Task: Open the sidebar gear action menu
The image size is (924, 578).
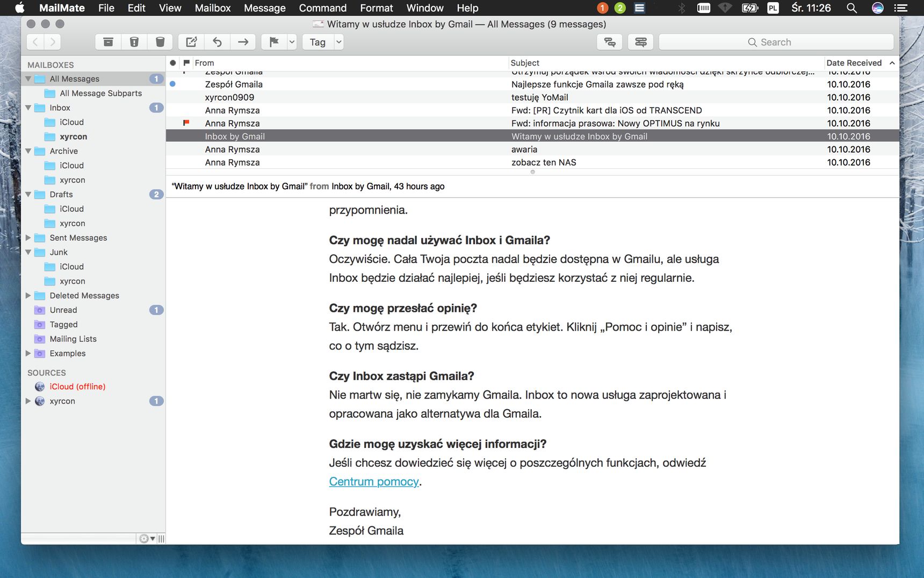Action: point(147,538)
